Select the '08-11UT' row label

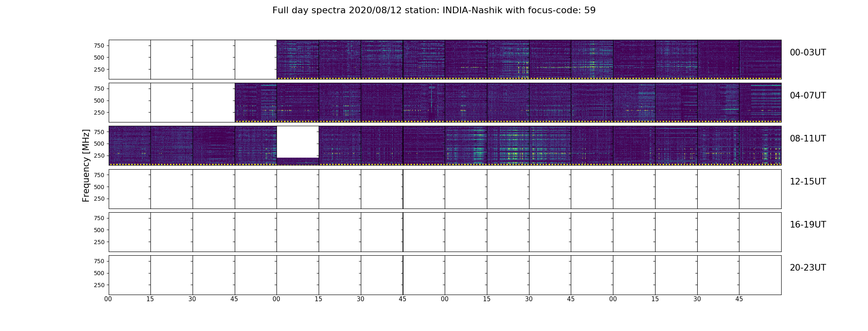[808, 139]
